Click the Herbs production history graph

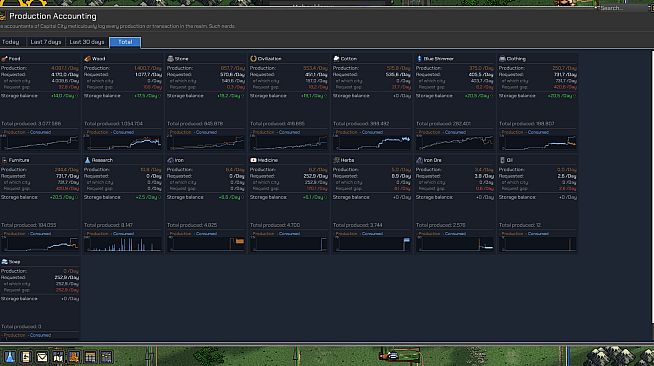[x=372, y=244]
